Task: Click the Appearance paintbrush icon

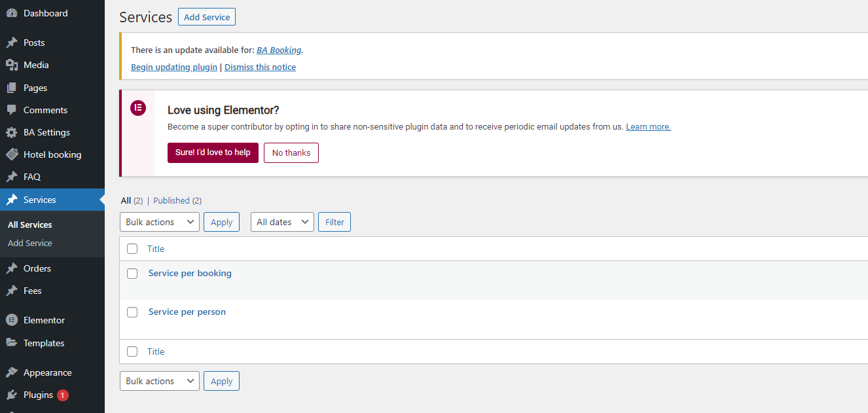Action: (x=12, y=372)
